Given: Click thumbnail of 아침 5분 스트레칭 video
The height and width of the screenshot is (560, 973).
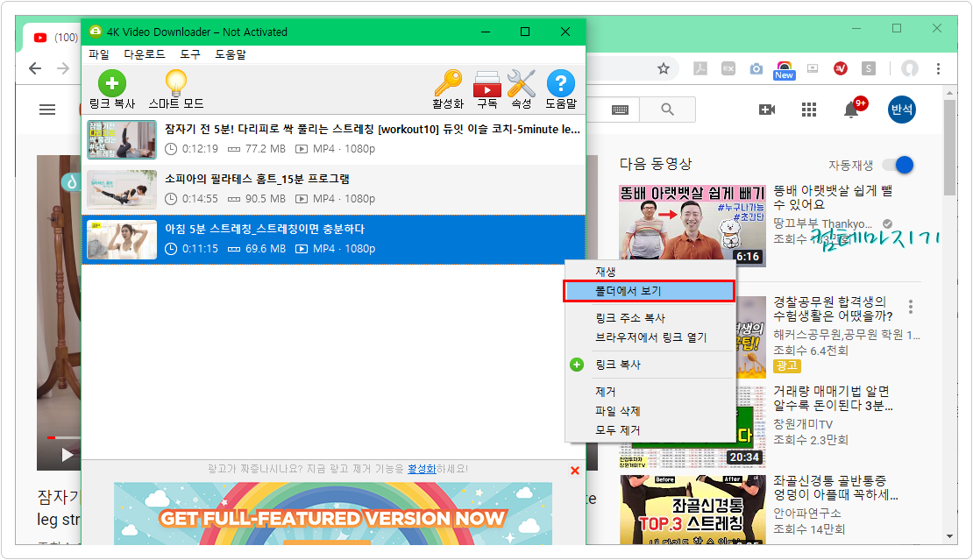Looking at the screenshot, I should [122, 239].
